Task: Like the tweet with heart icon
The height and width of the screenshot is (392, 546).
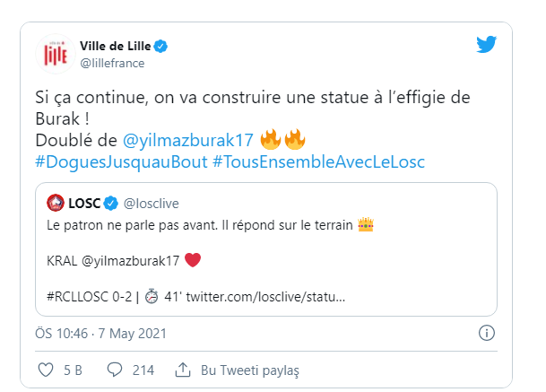Action: [x=46, y=370]
